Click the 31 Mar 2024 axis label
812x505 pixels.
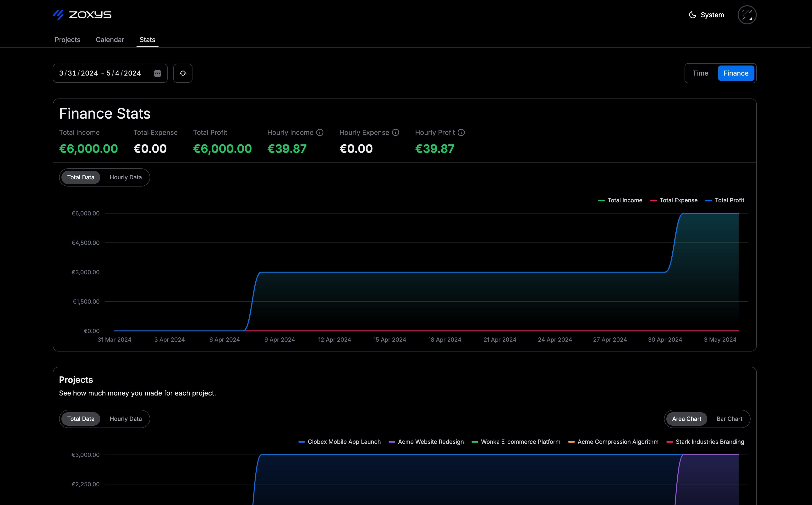(115, 340)
